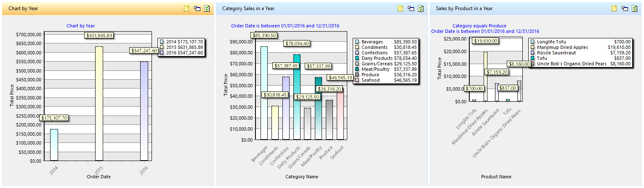644x188 pixels.
Task: Click the Dairy Products bar
Action: pyautogui.click(x=297, y=97)
